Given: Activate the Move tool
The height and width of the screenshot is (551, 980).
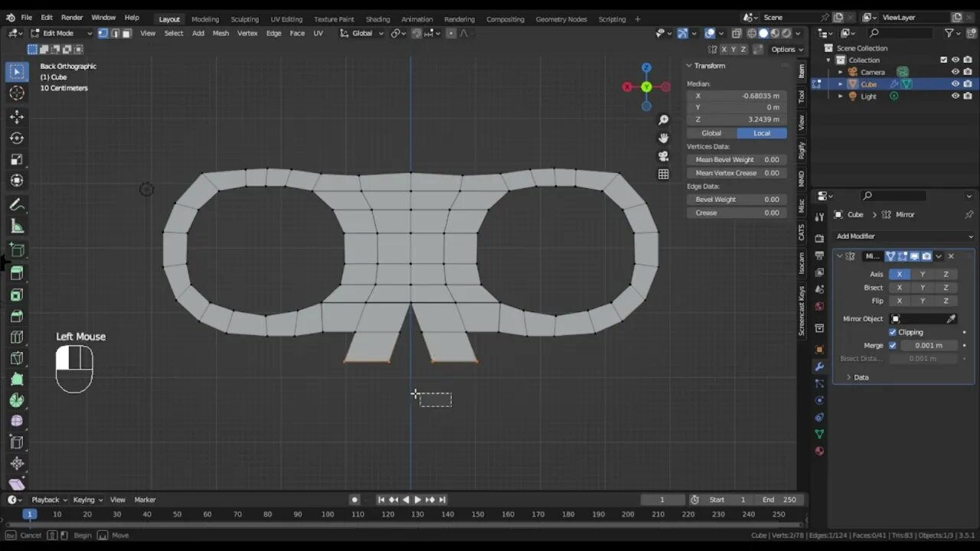Looking at the screenshot, I should point(16,117).
